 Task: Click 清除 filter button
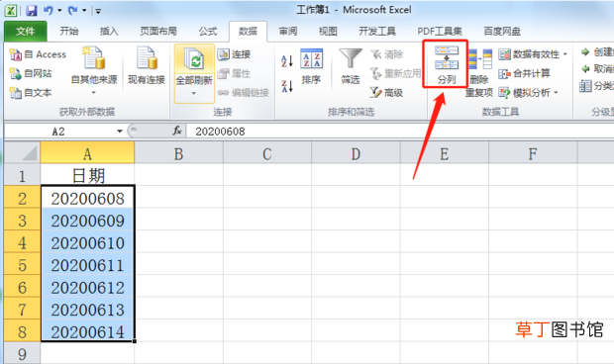tap(387, 54)
